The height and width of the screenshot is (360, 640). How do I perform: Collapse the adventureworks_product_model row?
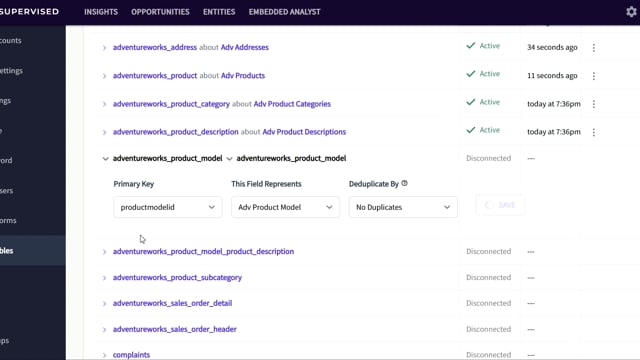[x=105, y=159]
